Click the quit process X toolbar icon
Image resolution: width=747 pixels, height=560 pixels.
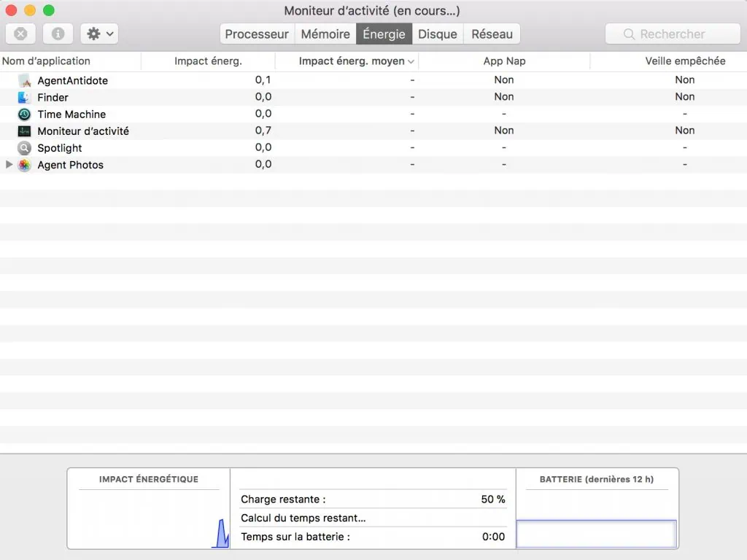(x=20, y=34)
